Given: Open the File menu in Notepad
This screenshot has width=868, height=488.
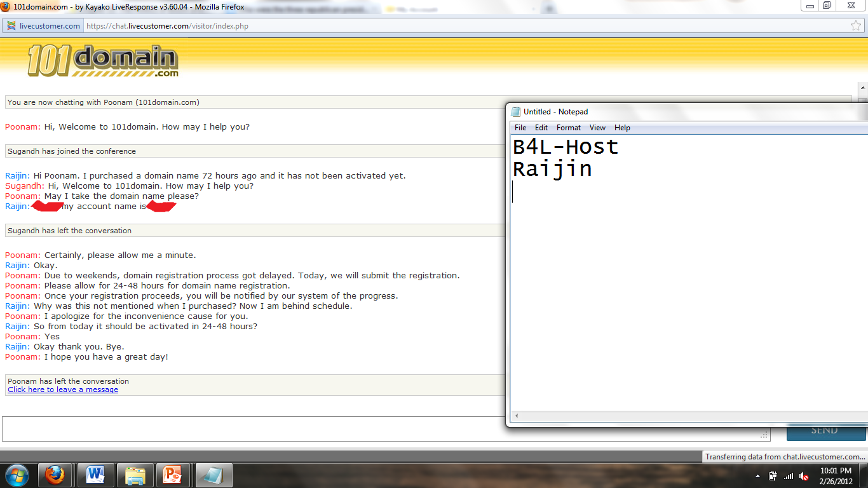Looking at the screenshot, I should [x=520, y=128].
